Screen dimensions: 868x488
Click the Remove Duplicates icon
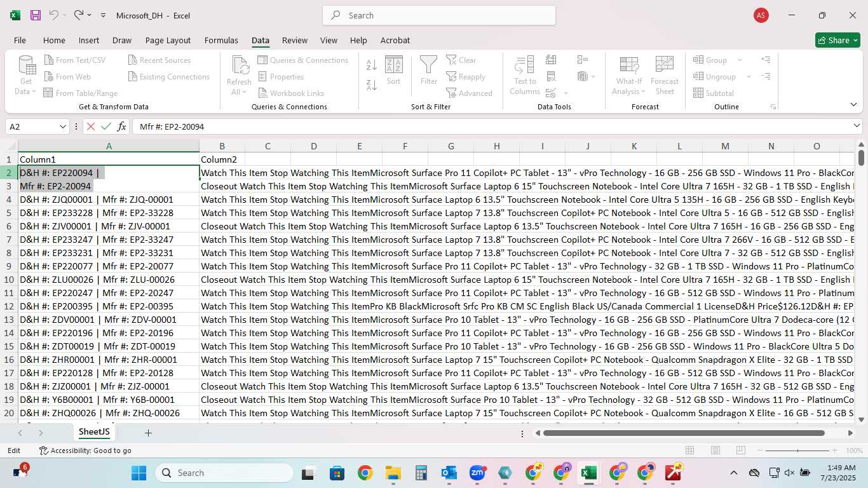pos(551,76)
